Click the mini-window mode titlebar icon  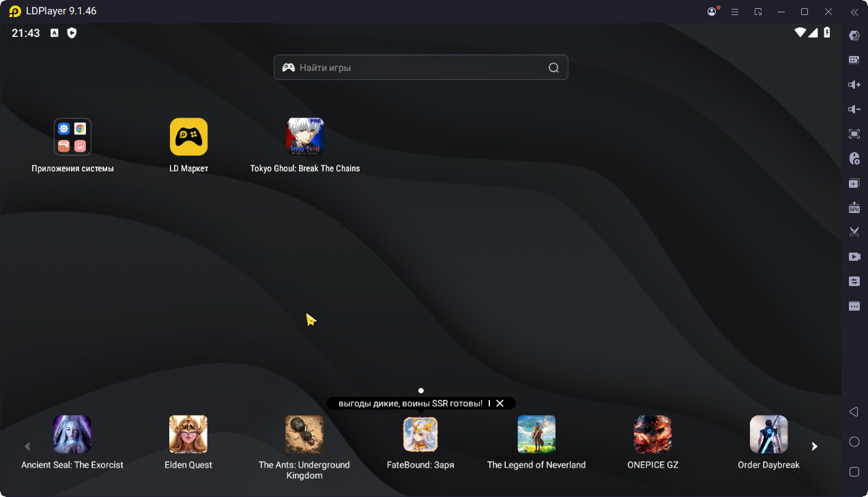758,12
